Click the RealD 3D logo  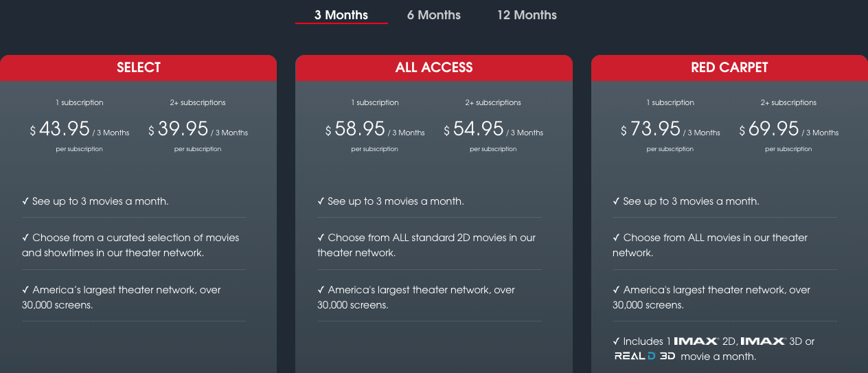(x=645, y=357)
